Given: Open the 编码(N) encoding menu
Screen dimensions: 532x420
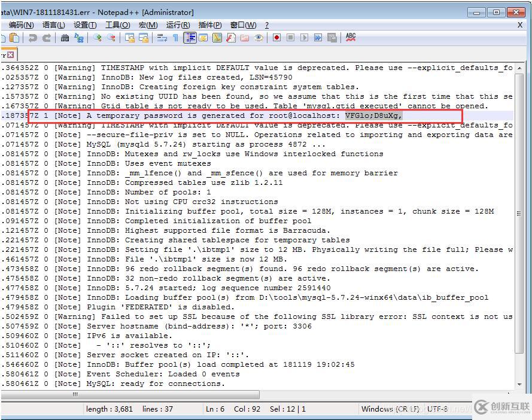Looking at the screenshot, I should pyautogui.click(x=21, y=25).
